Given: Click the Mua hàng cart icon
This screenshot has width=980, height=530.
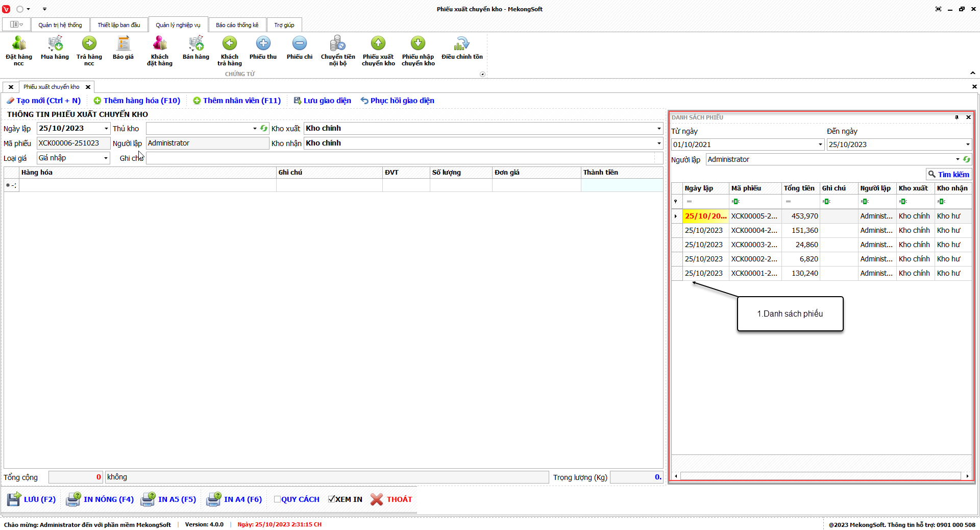Looking at the screenshot, I should (55, 44).
